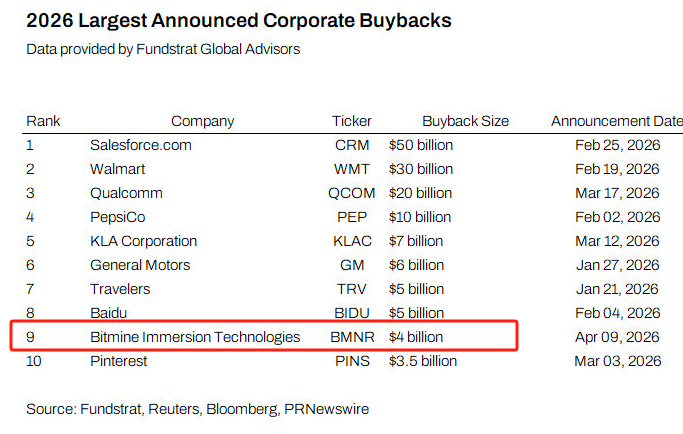Select the Walmart company cell

[x=118, y=169]
